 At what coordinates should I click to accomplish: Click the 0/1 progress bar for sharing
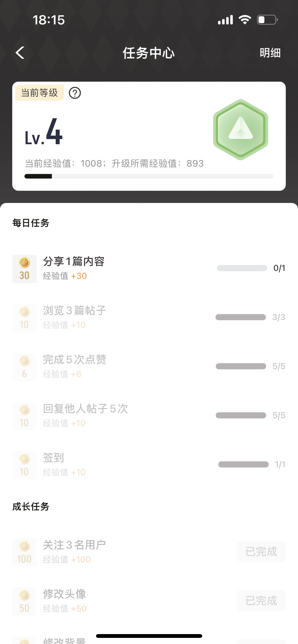[x=242, y=268]
